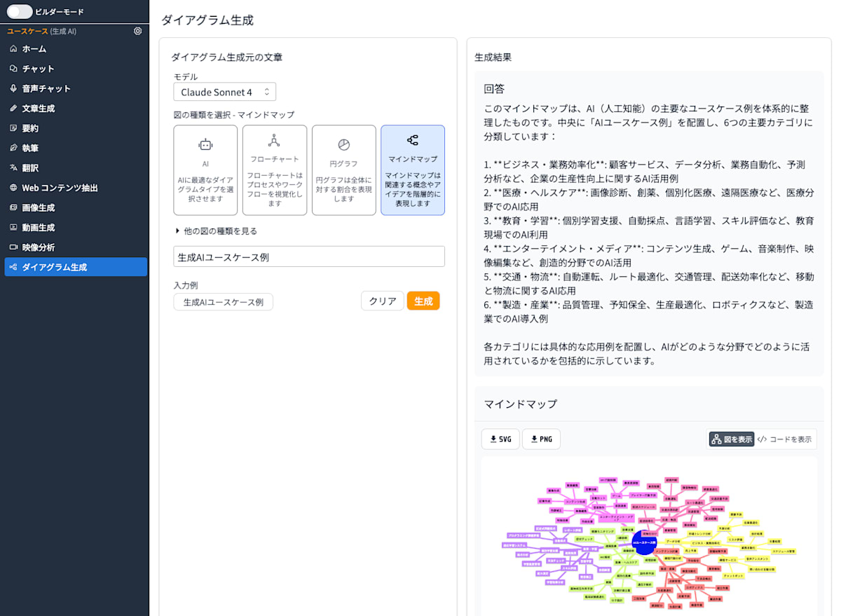
Task: Click the 文章生成 pencil icon
Action: [13, 109]
